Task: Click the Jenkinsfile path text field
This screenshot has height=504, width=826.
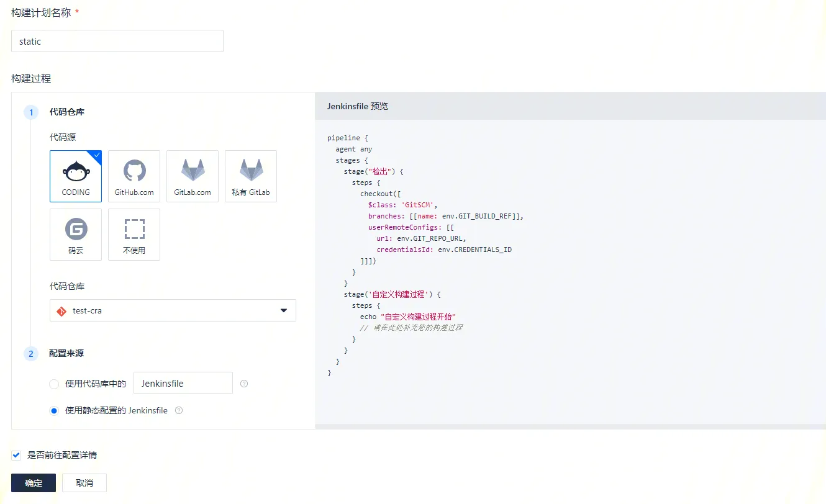Action: coord(183,384)
